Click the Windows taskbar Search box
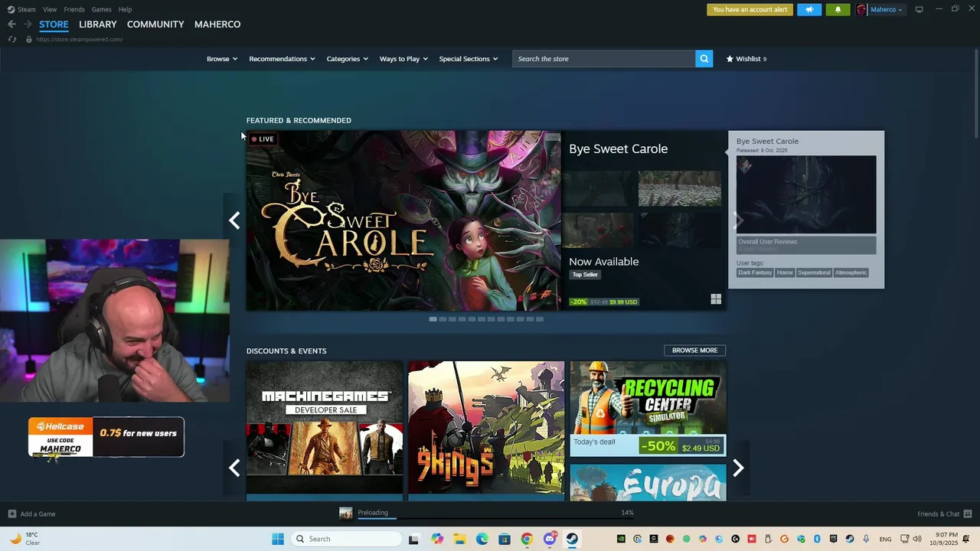 pyautogui.click(x=348, y=539)
